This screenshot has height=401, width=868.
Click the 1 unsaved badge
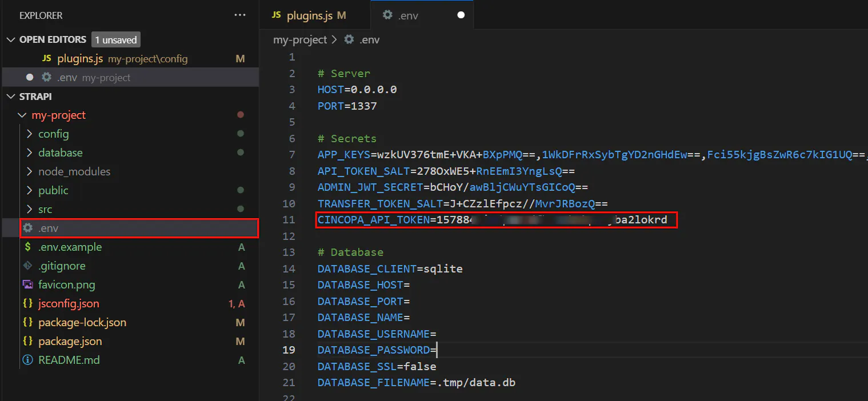click(116, 39)
